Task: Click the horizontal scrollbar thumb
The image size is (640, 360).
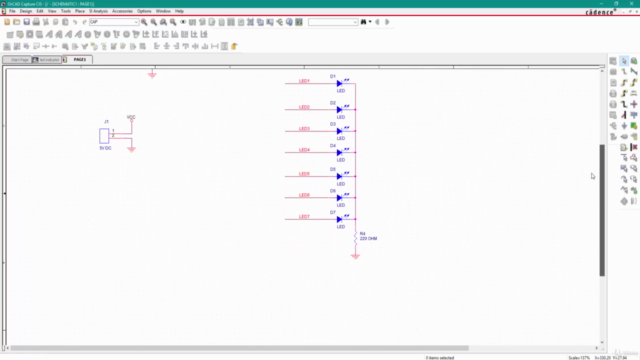Action: coord(240,348)
